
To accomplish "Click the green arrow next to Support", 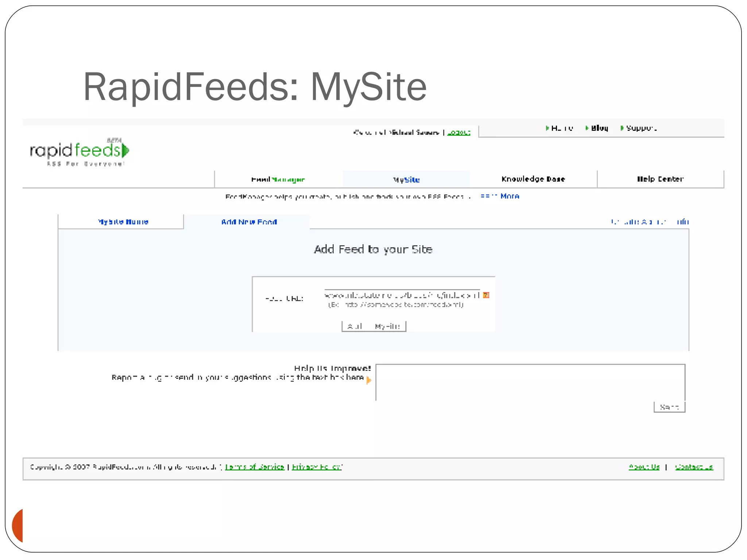I will tap(622, 128).
